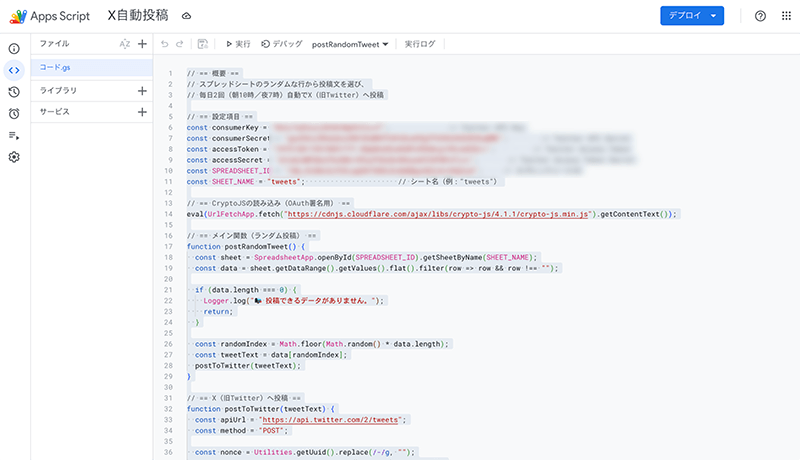The height and width of the screenshot is (460, 800).
Task: Click the cloud save status icon
Action: pos(187,16)
